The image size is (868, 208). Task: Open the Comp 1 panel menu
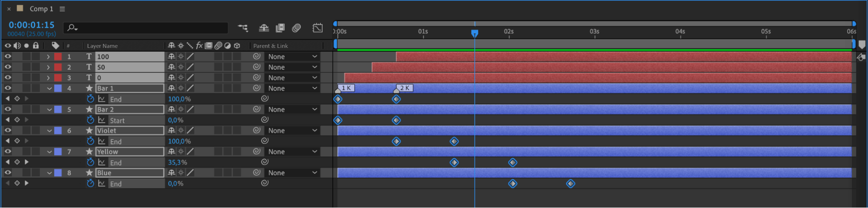[62, 9]
